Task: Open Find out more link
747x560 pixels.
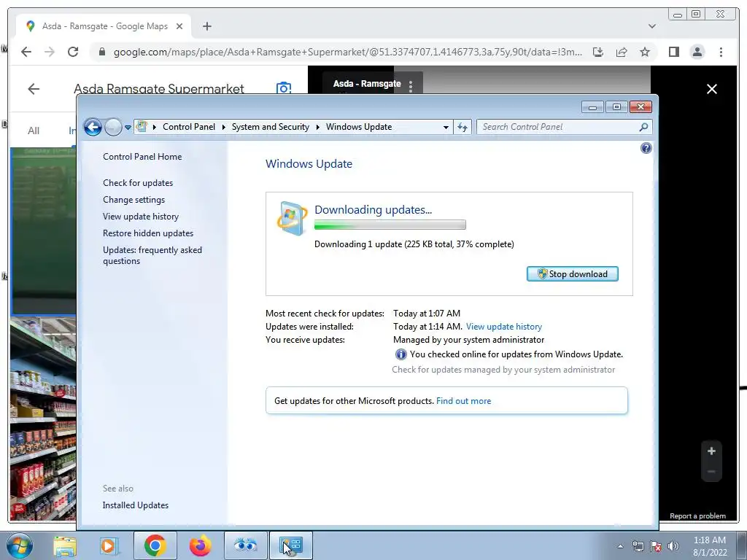Action: pos(463,401)
